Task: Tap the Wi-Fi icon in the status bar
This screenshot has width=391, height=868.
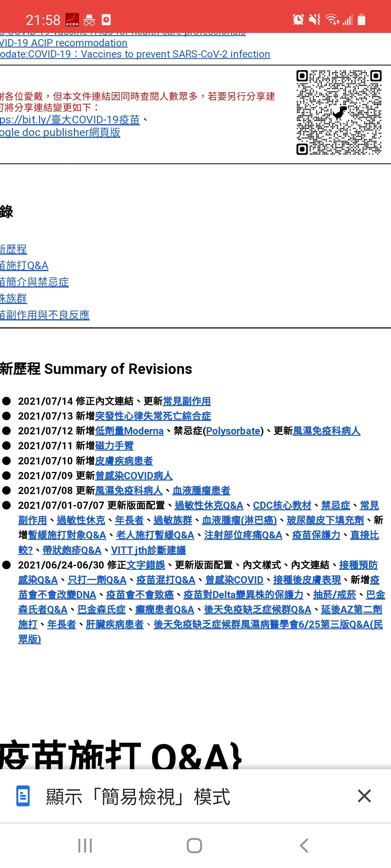Action: tap(332, 20)
